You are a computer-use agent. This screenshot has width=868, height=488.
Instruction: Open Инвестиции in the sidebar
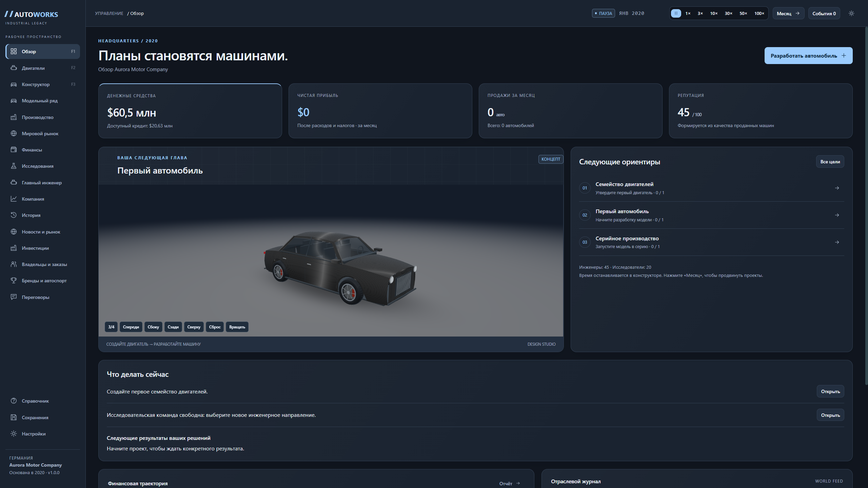[43, 248]
